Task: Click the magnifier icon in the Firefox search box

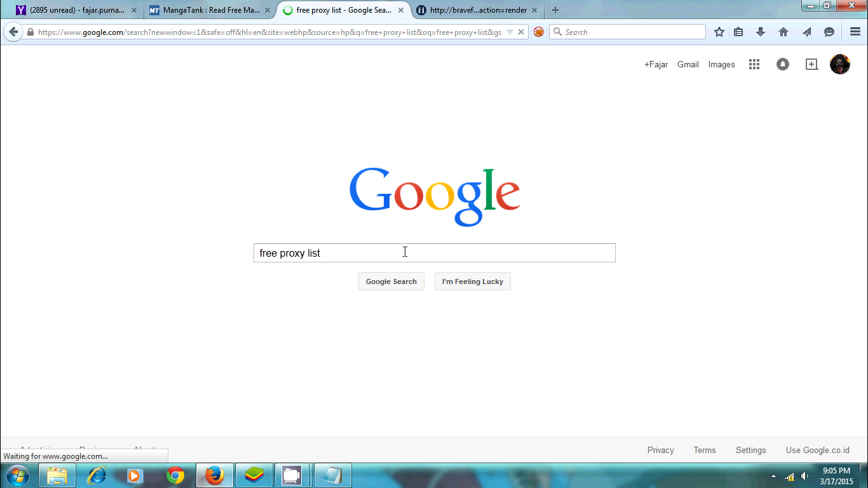Action: click(557, 32)
